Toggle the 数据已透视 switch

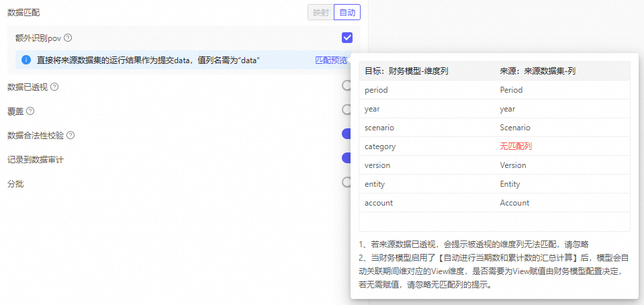tap(347, 86)
